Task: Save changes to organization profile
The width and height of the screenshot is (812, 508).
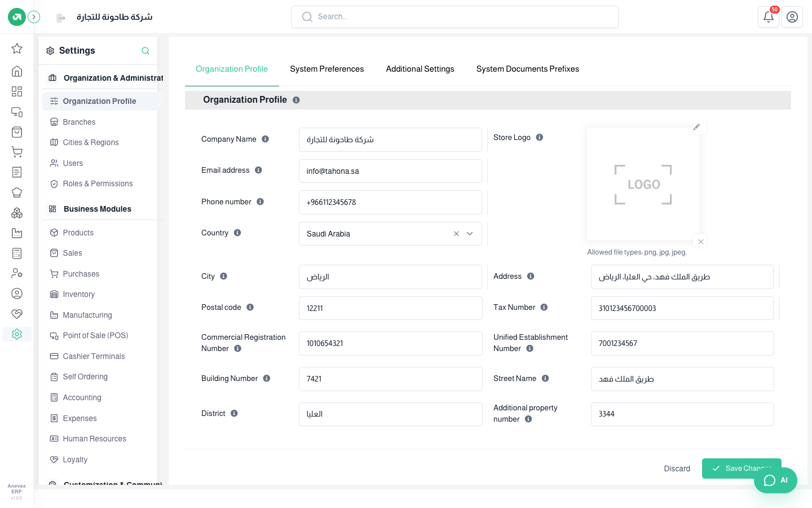Action: pyautogui.click(x=742, y=468)
